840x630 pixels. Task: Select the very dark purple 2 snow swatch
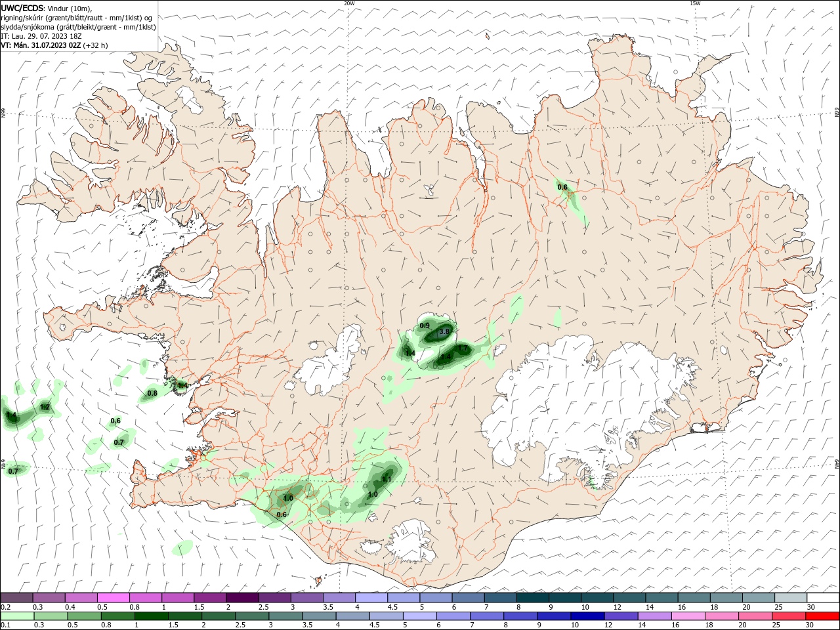point(242,598)
